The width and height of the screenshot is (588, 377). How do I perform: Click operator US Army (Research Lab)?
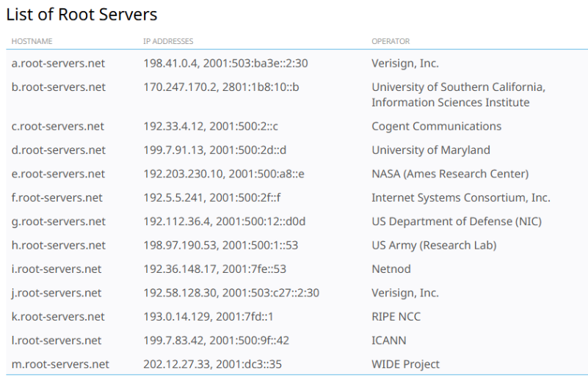click(x=435, y=245)
